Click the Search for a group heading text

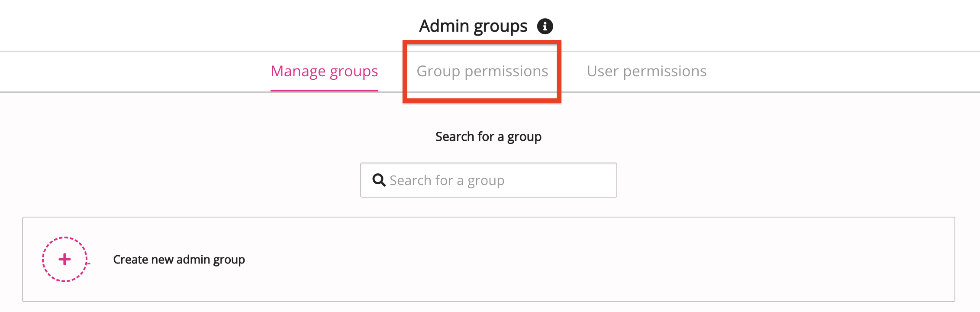pyautogui.click(x=488, y=137)
